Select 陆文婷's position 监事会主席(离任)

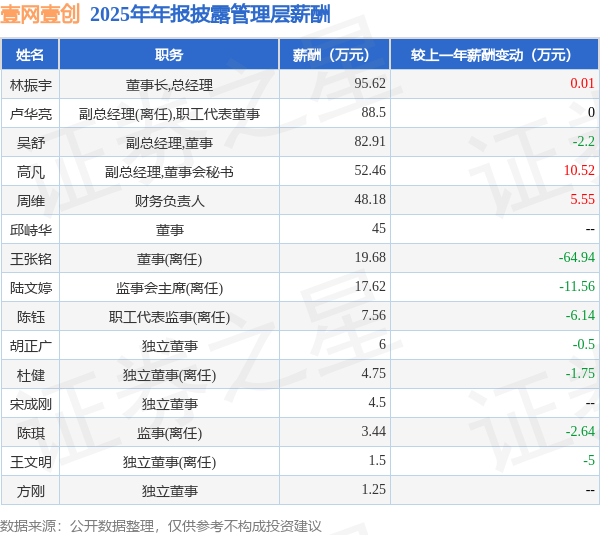[169, 288]
